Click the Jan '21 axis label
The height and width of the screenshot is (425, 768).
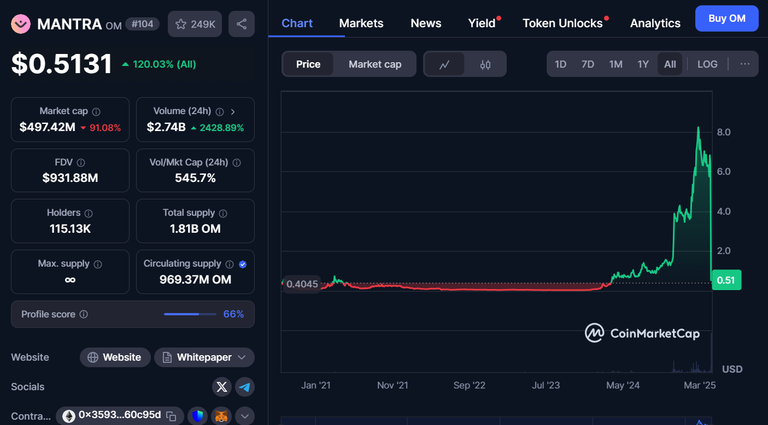pos(316,386)
